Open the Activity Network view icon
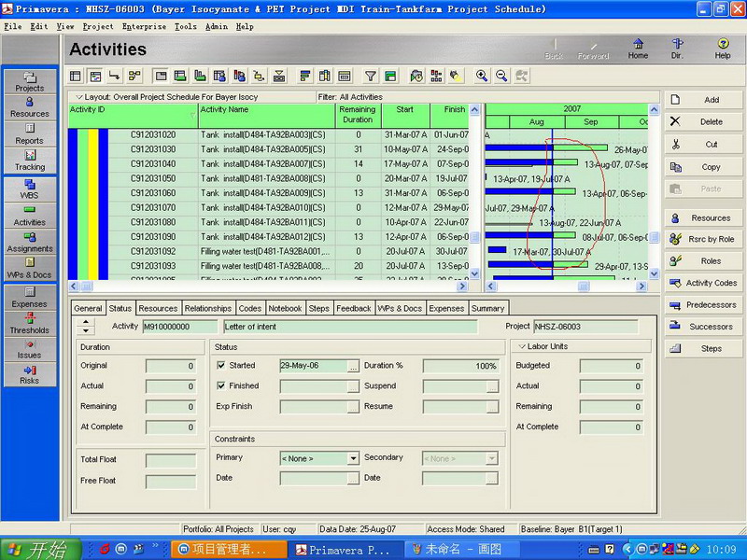 pyautogui.click(x=134, y=77)
